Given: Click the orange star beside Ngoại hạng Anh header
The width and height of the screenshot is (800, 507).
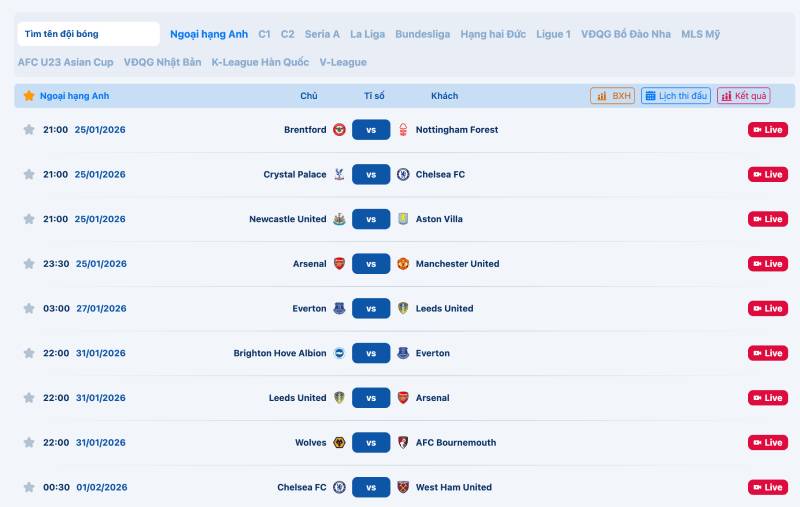Looking at the screenshot, I should point(29,95).
